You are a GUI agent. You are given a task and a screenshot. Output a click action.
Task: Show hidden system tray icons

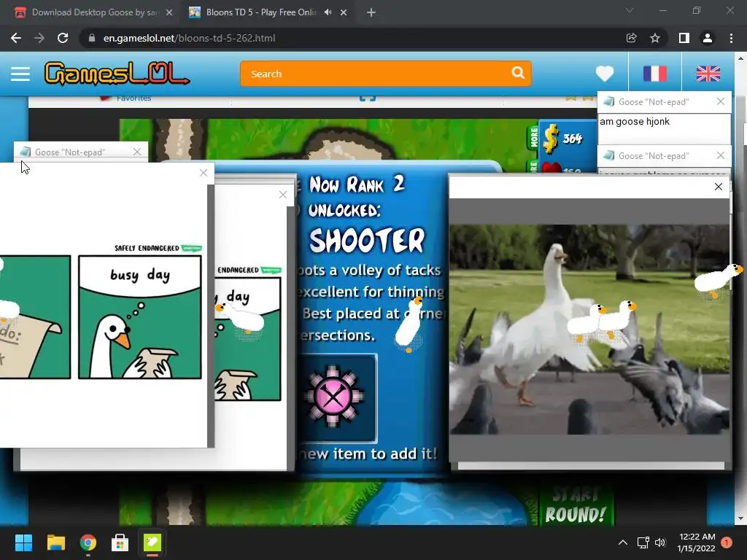click(623, 542)
